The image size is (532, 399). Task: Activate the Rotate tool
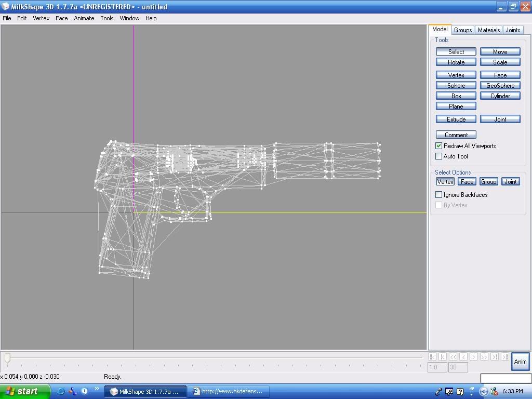pyautogui.click(x=456, y=62)
